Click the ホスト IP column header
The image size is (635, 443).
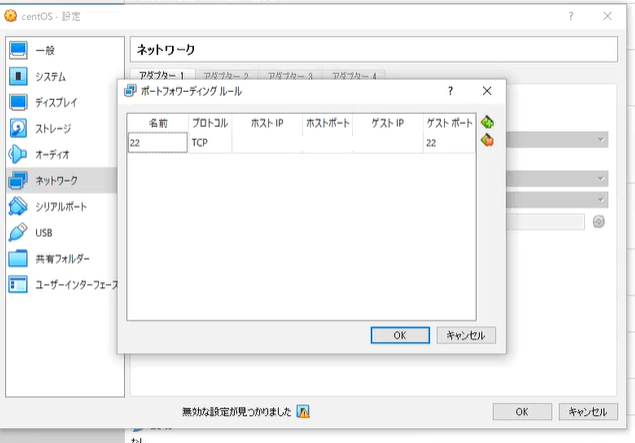(x=267, y=123)
